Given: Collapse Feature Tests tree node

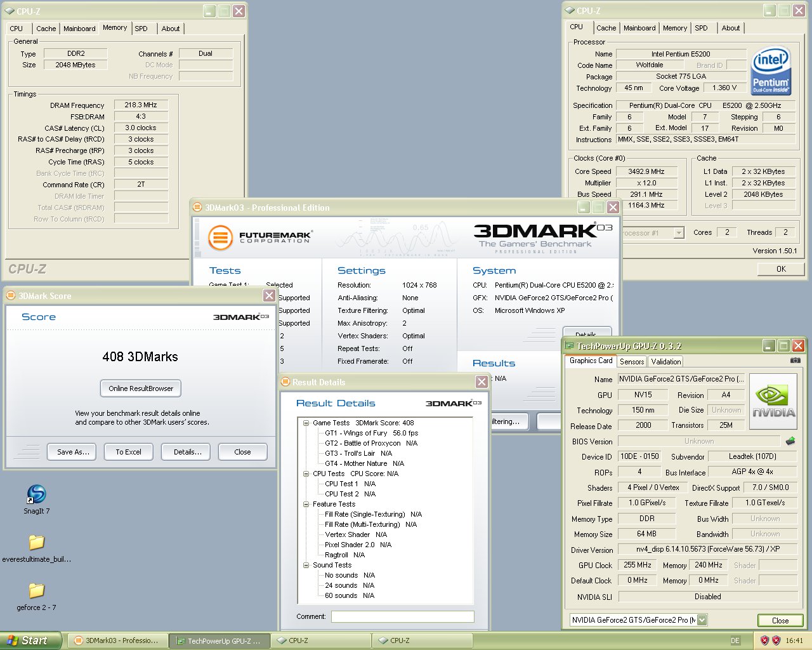Looking at the screenshot, I should tap(306, 504).
